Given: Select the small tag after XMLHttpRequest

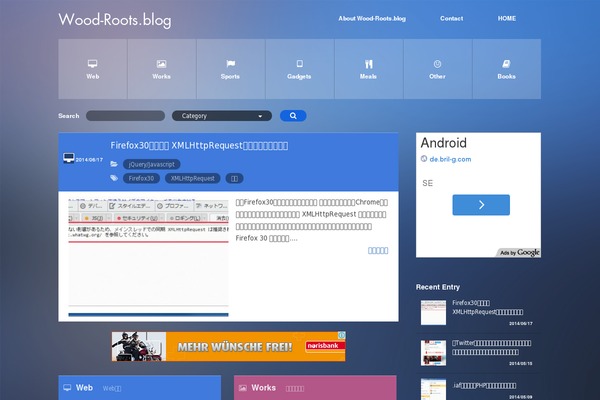Looking at the screenshot, I should pos(234,178).
